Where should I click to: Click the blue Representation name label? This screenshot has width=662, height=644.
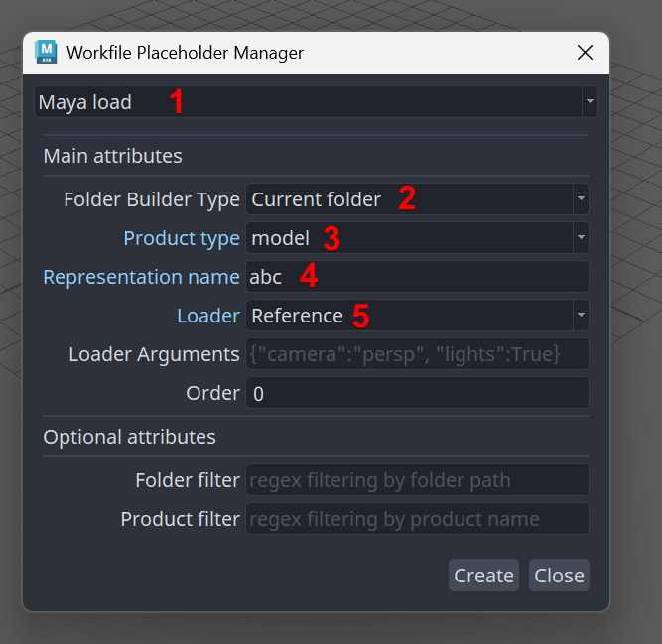tap(141, 277)
